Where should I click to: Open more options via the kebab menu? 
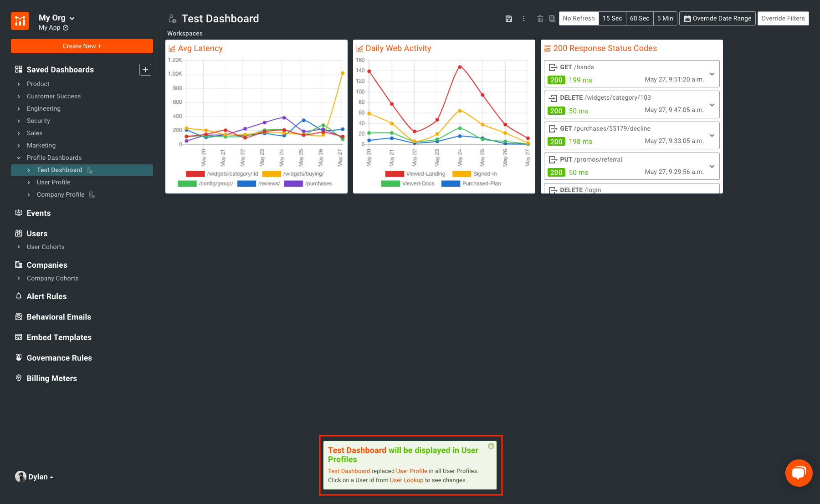(x=524, y=19)
